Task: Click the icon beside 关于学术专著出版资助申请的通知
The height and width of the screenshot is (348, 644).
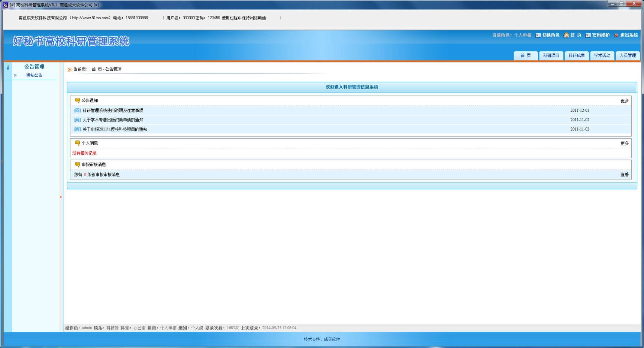Action: coord(78,120)
